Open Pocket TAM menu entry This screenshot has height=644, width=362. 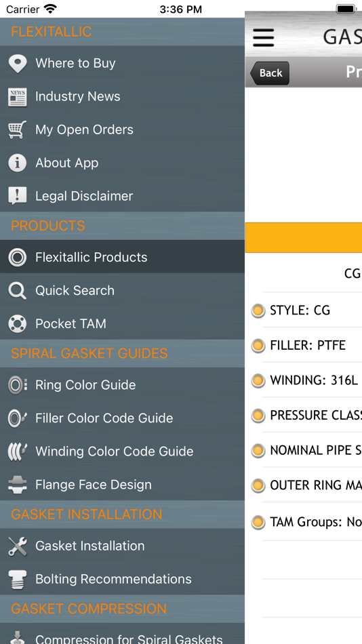point(122,323)
